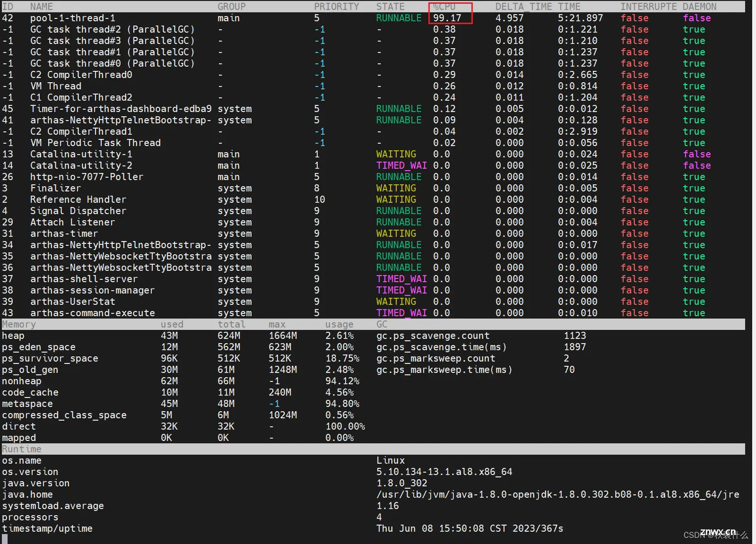Image resolution: width=756 pixels, height=544 pixels.
Task: Click the 4.957 delta time value
Action: click(510, 18)
